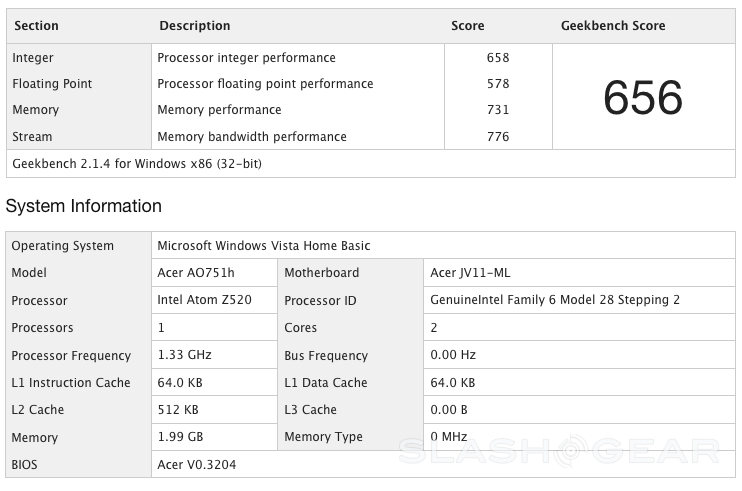Click the "Geekbench Score" column header
This screenshot has width=742, height=491.
(x=613, y=26)
